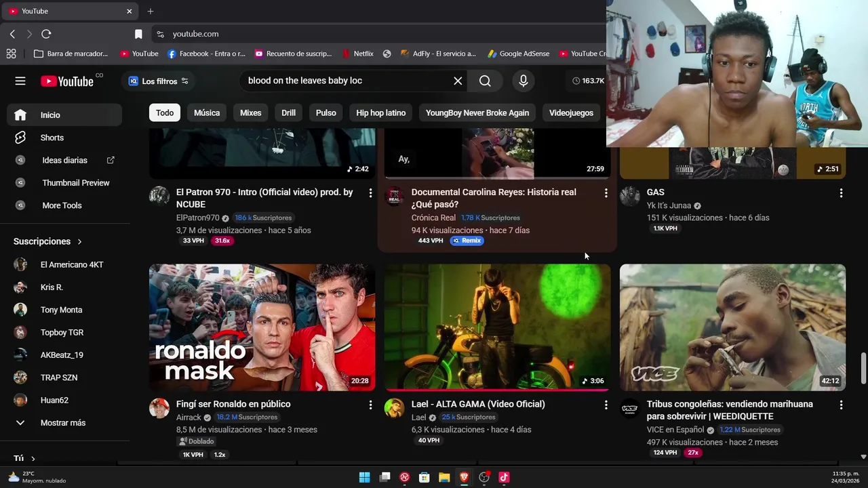Image resolution: width=868 pixels, height=488 pixels.
Task: Click the page vertical scrollbar thumb
Action: click(x=863, y=368)
